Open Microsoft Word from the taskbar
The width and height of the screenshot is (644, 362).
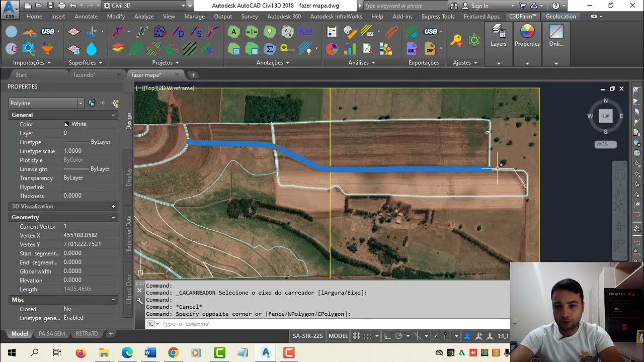click(150, 353)
